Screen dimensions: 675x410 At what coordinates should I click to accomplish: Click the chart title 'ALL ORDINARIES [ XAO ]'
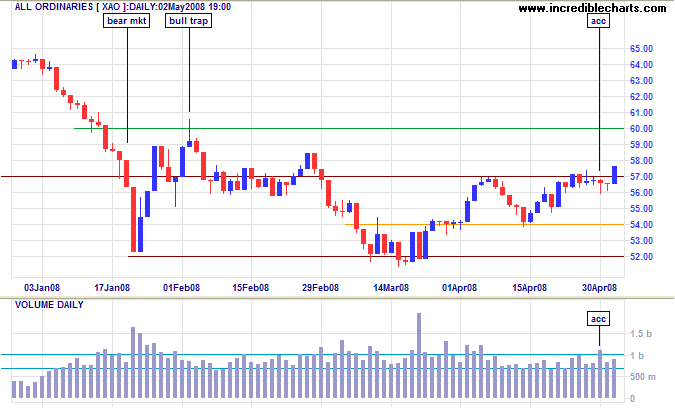tap(71, 7)
